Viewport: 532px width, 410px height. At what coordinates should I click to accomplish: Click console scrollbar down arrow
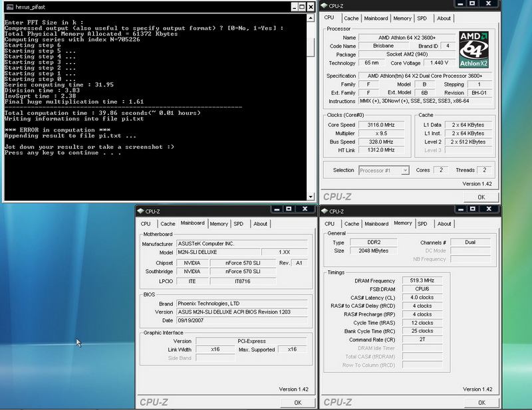tap(311, 196)
